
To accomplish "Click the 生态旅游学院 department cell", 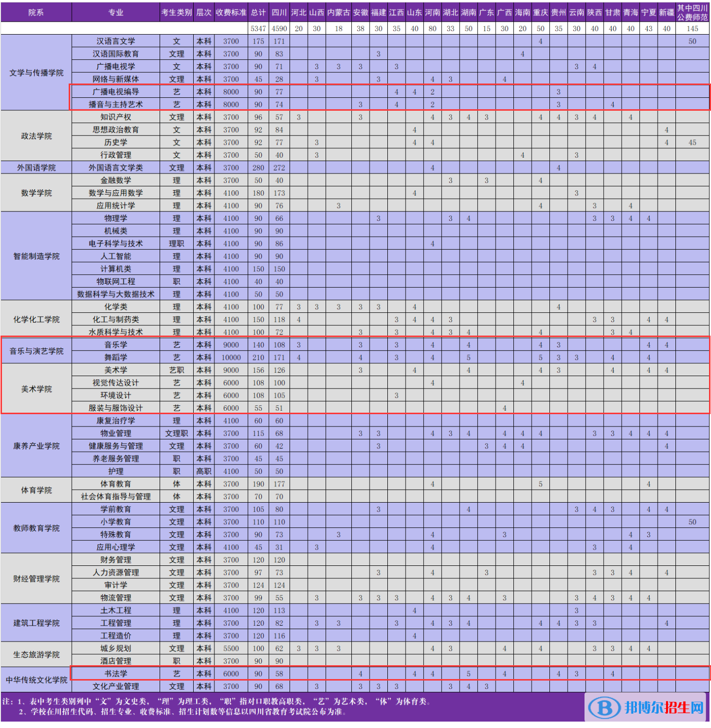I will point(36,655).
